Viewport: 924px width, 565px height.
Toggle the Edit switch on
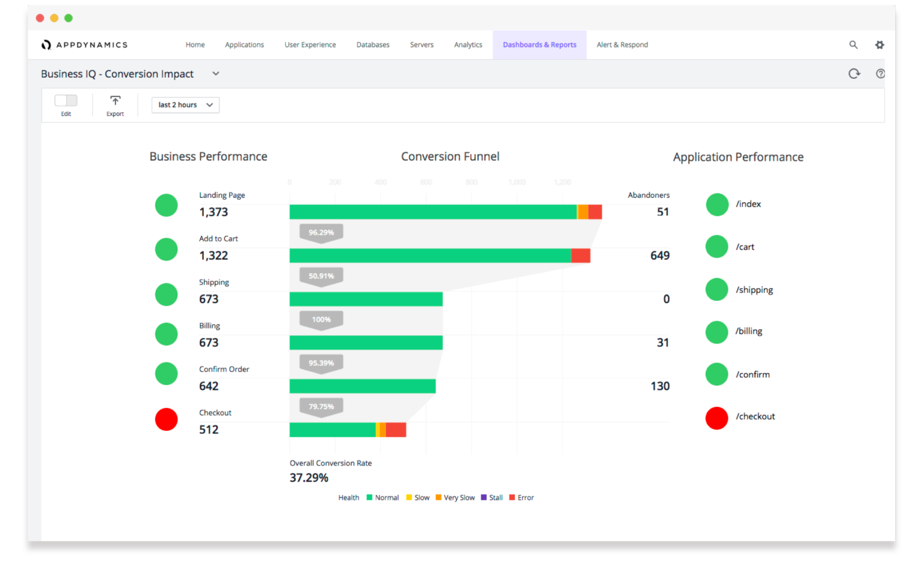tap(66, 100)
